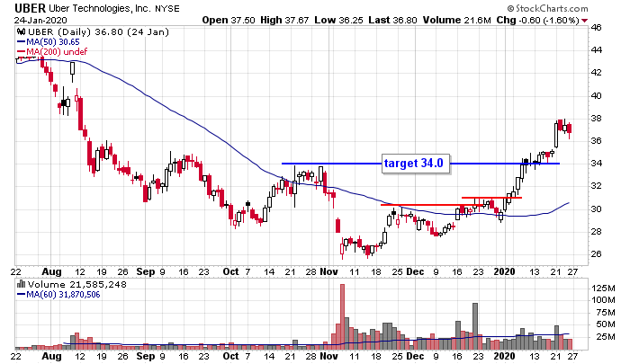Click the Low 36.25 value
This screenshot has width=630, height=364.
point(338,20)
